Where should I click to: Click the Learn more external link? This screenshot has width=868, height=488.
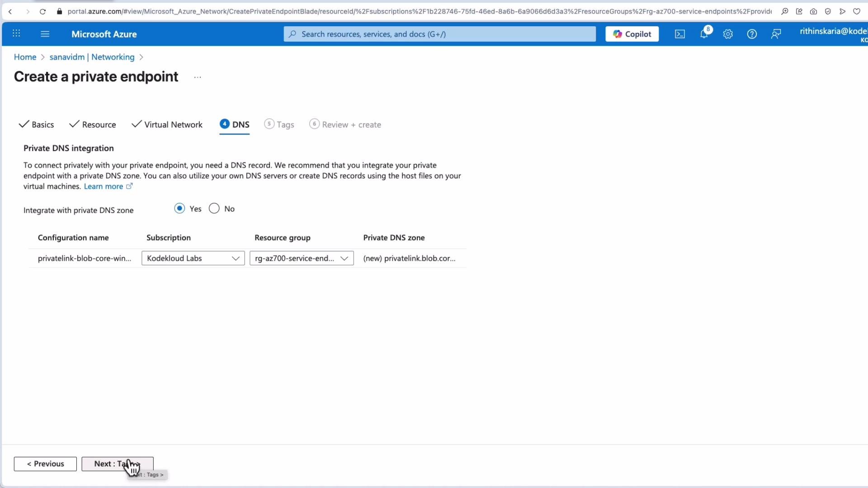[108, 186]
